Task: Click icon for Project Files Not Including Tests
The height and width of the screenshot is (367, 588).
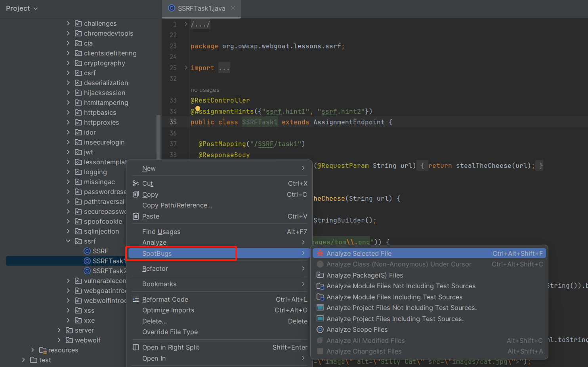Action: click(x=320, y=308)
